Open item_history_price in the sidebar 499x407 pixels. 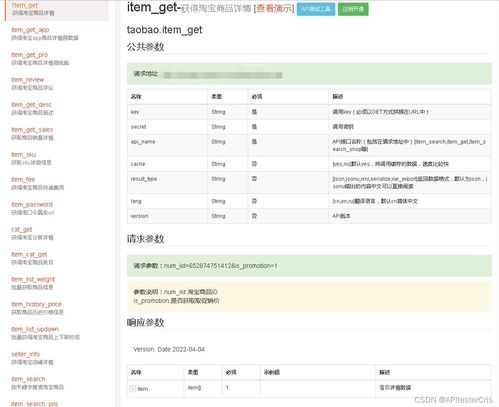36,304
